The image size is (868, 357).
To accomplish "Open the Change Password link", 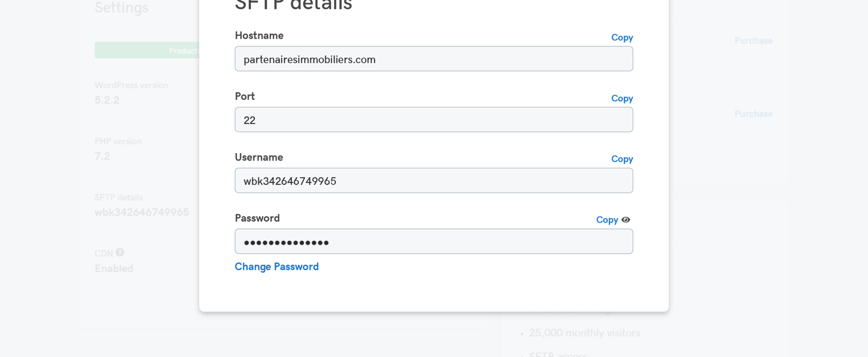I will pos(277,267).
